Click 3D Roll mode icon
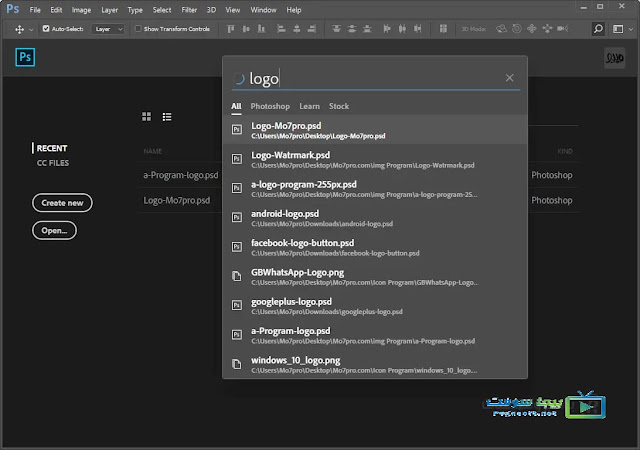Viewport: 640px width, 450px height. [517, 29]
